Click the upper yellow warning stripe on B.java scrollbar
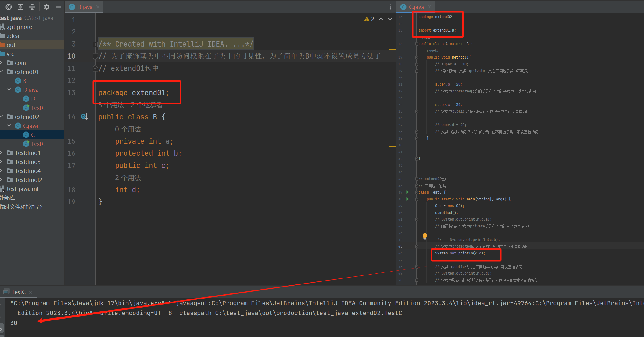The height and width of the screenshot is (337, 644). pos(392,50)
